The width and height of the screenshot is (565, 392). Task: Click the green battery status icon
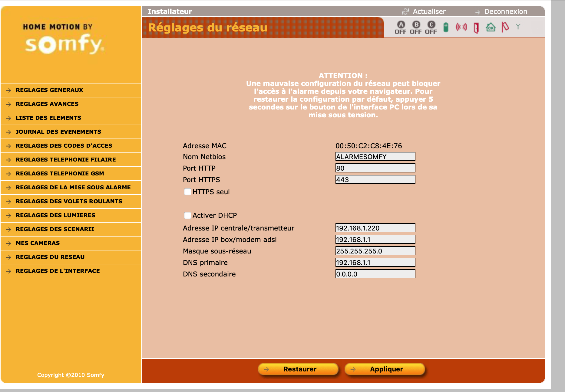[x=446, y=27]
